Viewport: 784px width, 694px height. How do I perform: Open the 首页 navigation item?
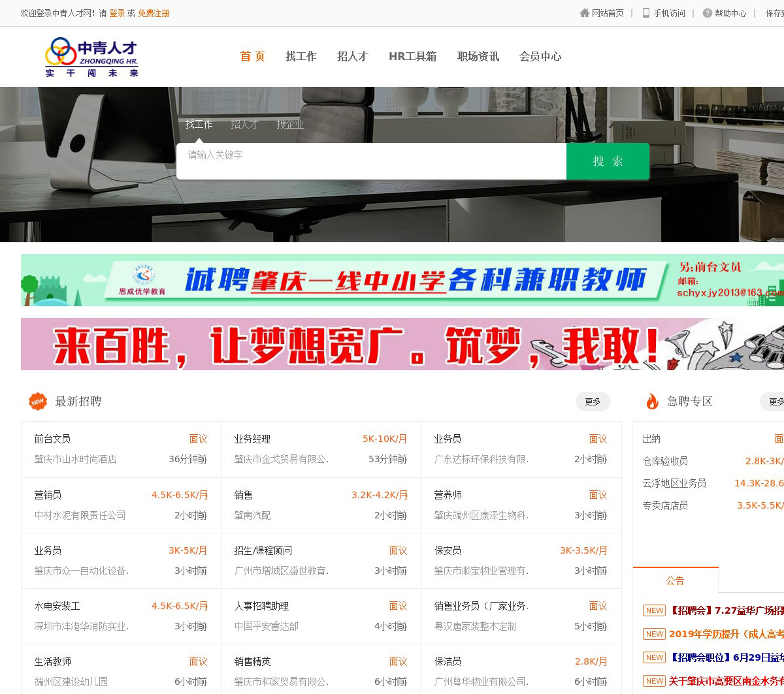pos(252,57)
